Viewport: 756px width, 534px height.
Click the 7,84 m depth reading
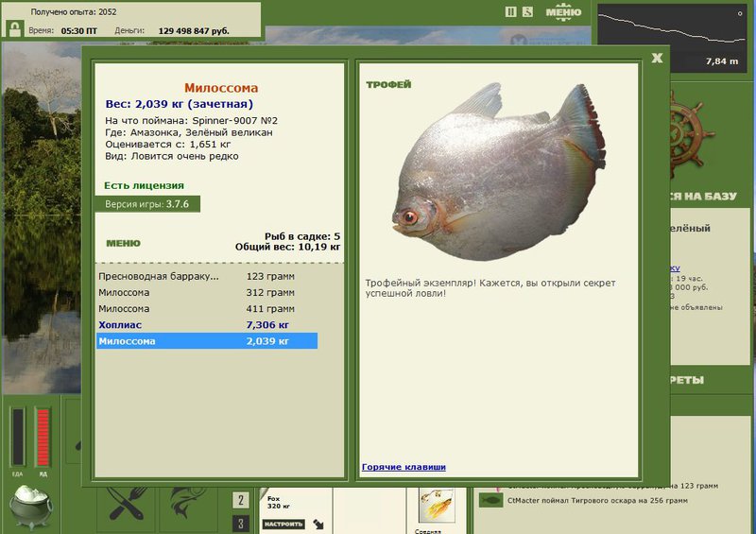[722, 61]
